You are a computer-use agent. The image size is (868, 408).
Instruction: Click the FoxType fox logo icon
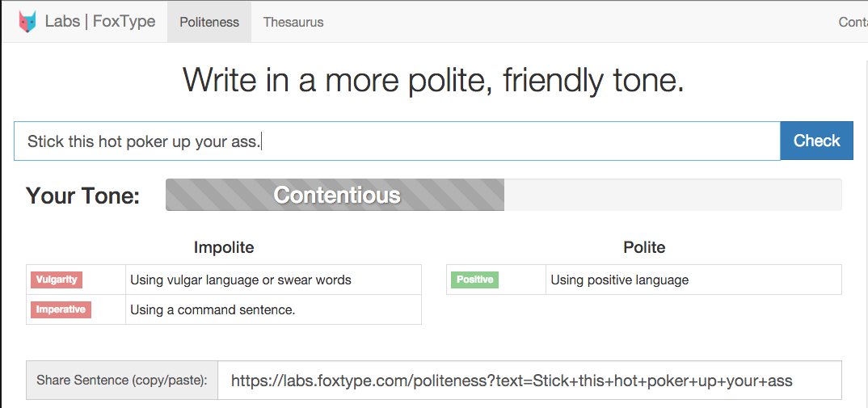pyautogui.click(x=28, y=22)
